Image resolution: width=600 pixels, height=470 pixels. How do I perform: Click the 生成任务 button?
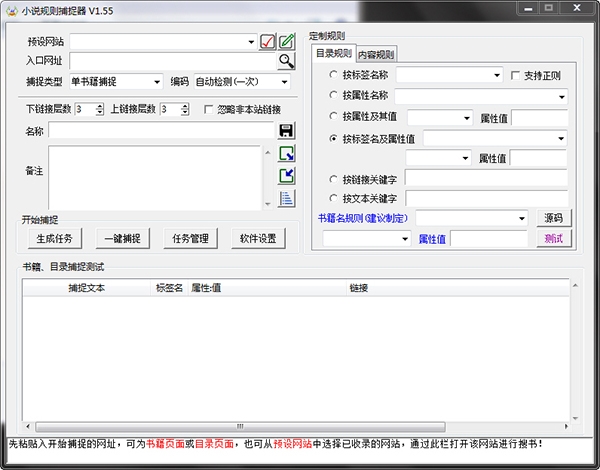point(55,239)
